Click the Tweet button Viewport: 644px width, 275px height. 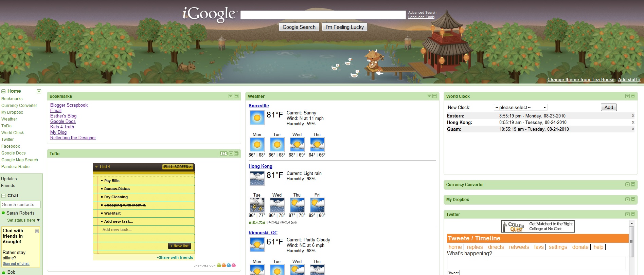453,273
